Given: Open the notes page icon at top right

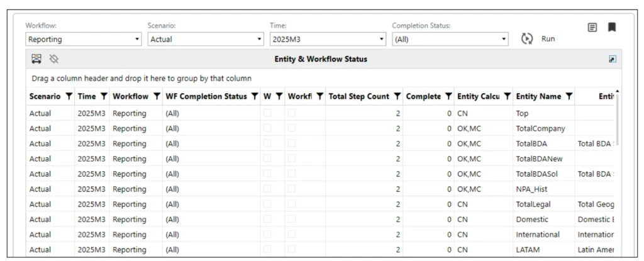Looking at the screenshot, I should (x=592, y=28).
